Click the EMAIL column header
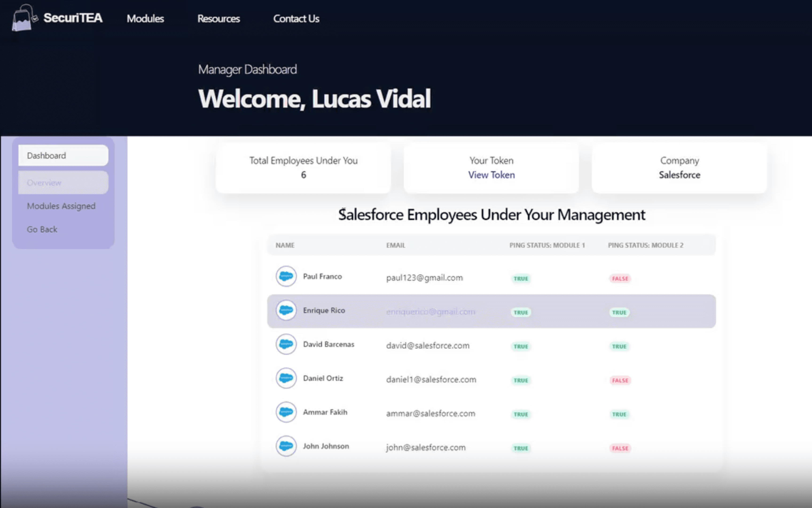 tap(396, 245)
